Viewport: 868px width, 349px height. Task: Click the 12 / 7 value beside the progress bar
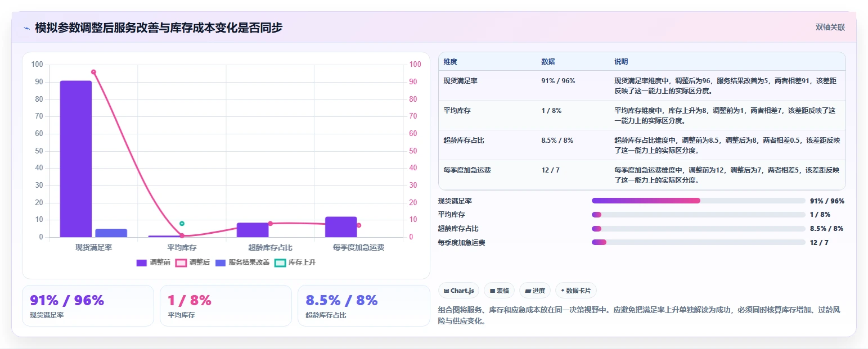819,243
